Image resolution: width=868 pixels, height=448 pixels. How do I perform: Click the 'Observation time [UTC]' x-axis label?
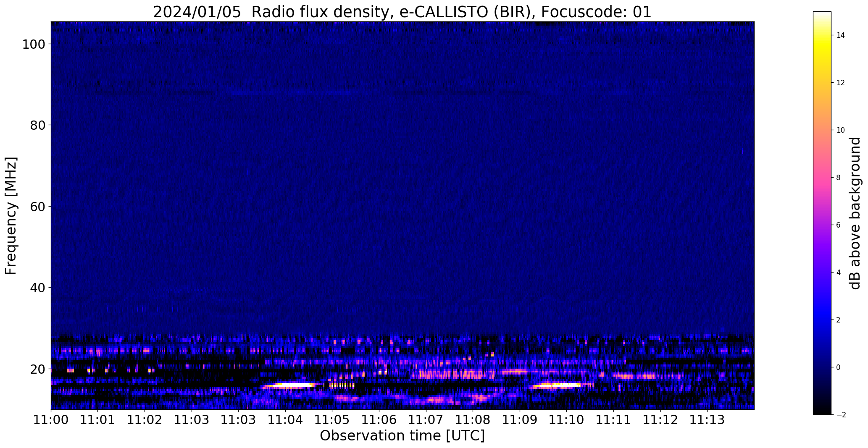coord(402,435)
